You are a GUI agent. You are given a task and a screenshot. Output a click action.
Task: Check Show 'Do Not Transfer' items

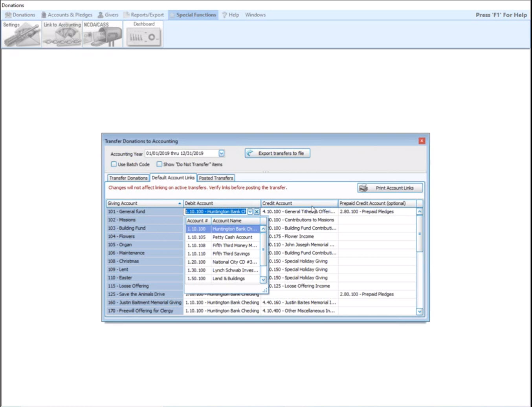[159, 164]
